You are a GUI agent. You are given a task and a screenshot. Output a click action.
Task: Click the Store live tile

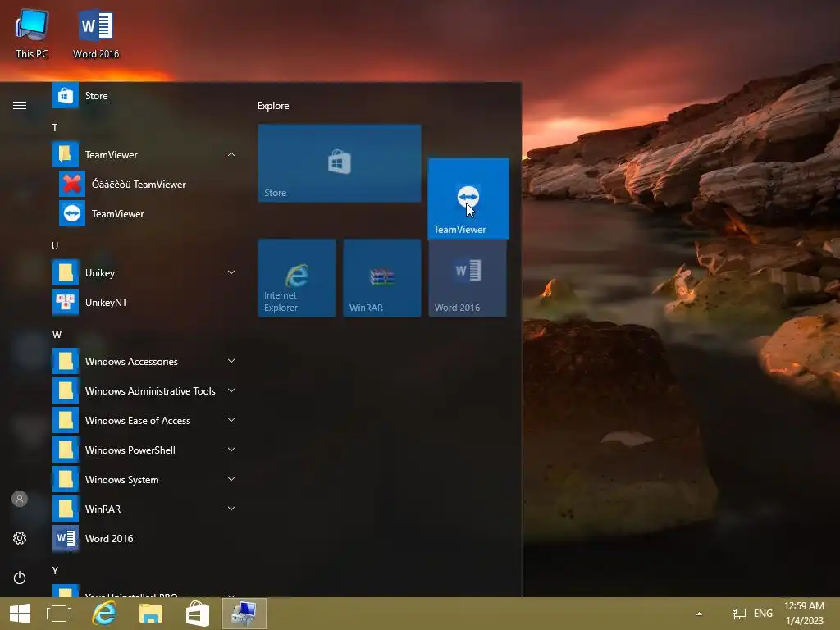click(339, 163)
